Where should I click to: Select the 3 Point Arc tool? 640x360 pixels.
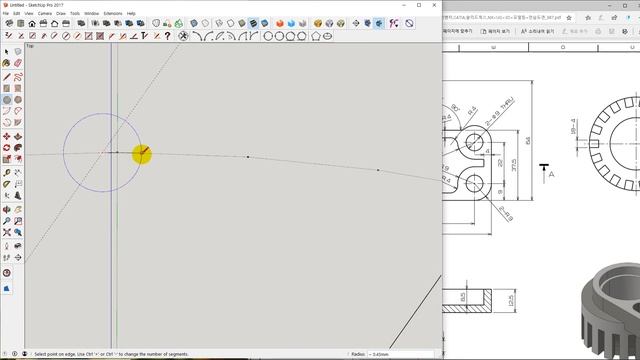[x=7, y=122]
